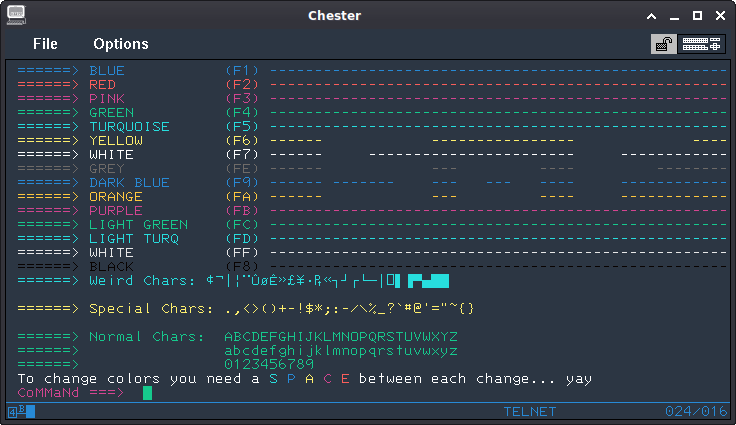The height and width of the screenshot is (425, 736).
Task: Open the File menu
Action: [x=45, y=44]
